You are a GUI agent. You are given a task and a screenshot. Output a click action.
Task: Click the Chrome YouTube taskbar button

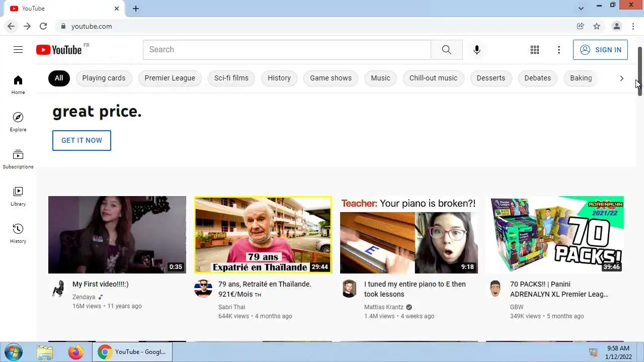tap(133, 352)
